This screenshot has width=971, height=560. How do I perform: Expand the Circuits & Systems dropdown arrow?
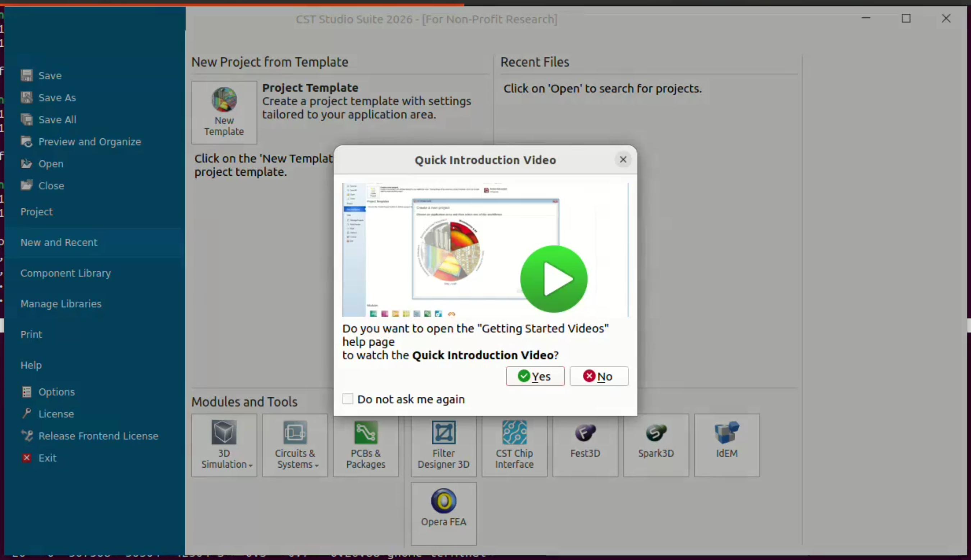point(316,465)
